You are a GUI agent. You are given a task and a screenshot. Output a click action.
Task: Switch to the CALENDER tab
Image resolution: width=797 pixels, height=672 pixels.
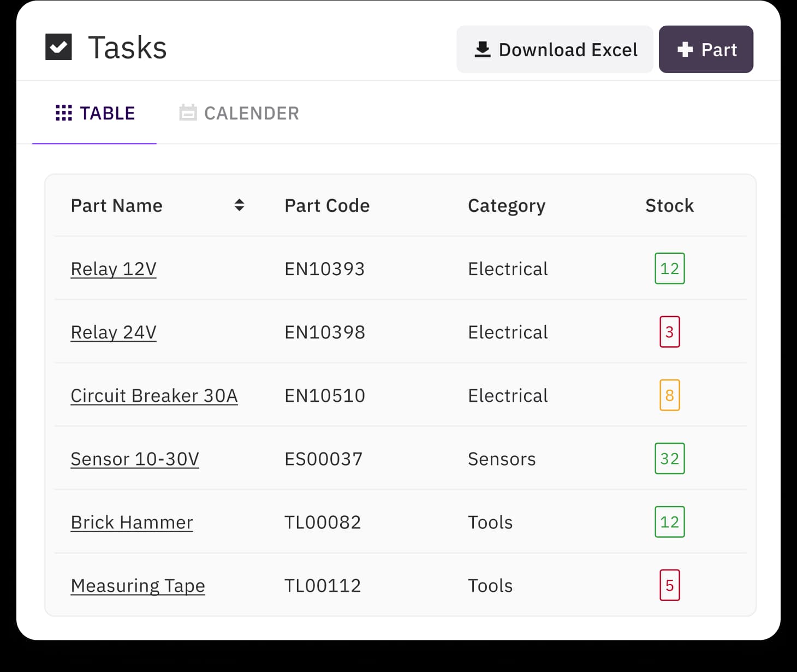240,113
